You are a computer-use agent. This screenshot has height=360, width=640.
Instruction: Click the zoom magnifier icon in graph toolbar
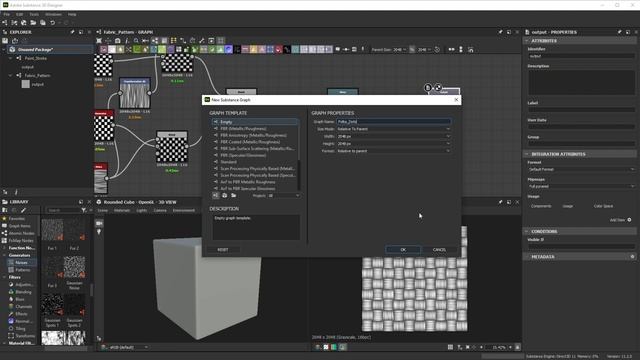coord(136,41)
